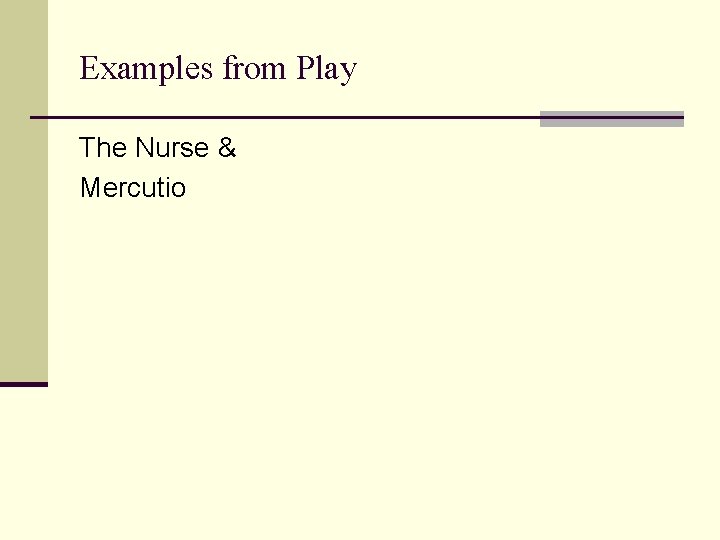This screenshot has width=720, height=540.
Task: Click the capital "M" in "Mercutio"
Action: point(90,187)
